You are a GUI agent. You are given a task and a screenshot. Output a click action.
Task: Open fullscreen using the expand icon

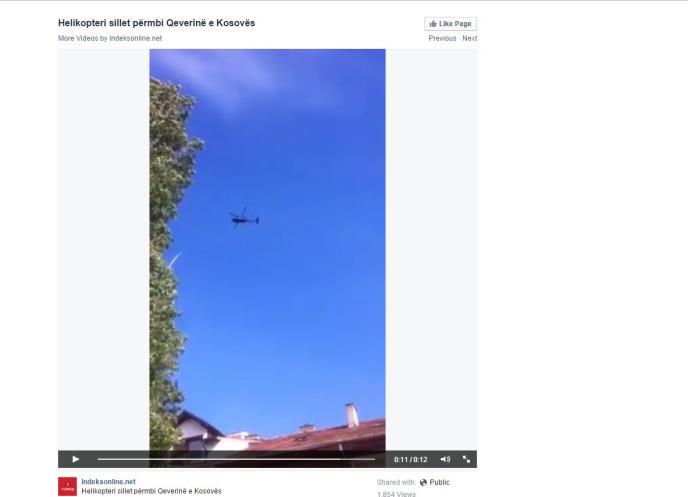click(466, 459)
